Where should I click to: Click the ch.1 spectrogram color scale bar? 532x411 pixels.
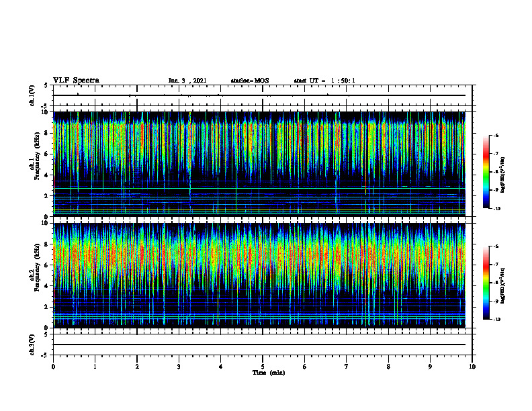pos(486,172)
